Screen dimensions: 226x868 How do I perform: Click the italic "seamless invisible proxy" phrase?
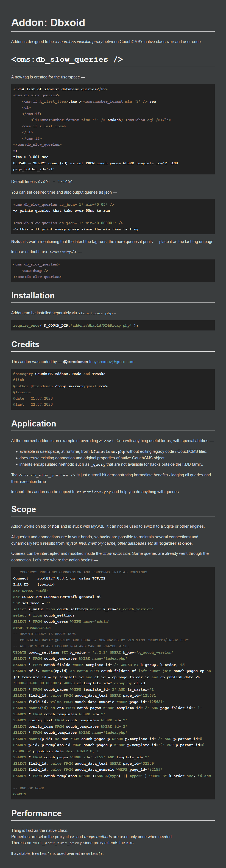80,42
